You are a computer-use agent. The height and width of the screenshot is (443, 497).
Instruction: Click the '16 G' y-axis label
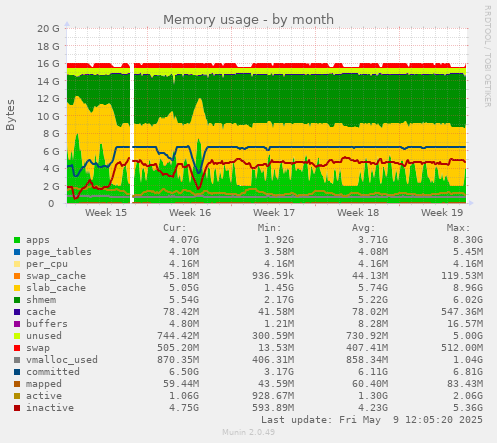(x=48, y=64)
